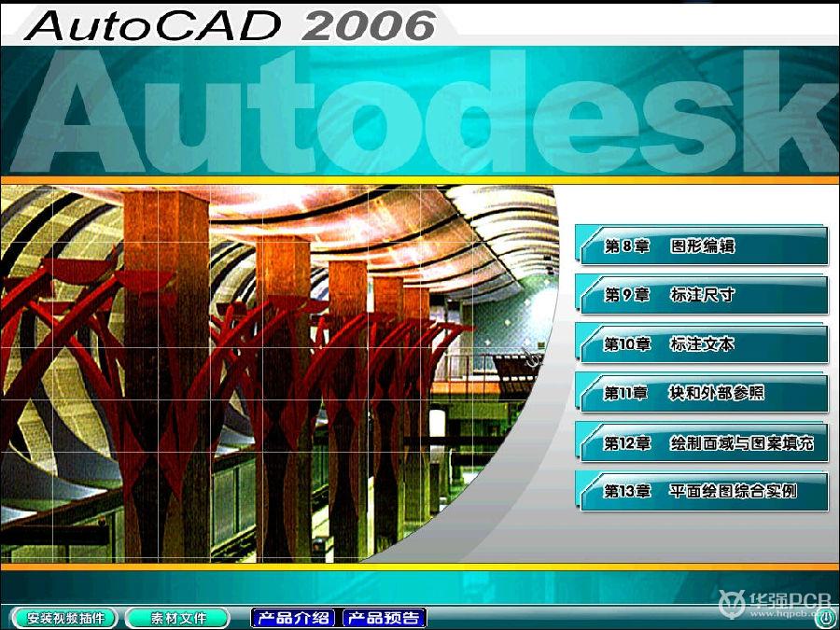
Task: Open Chapter 9 标注尺寸
Action: pos(702,295)
